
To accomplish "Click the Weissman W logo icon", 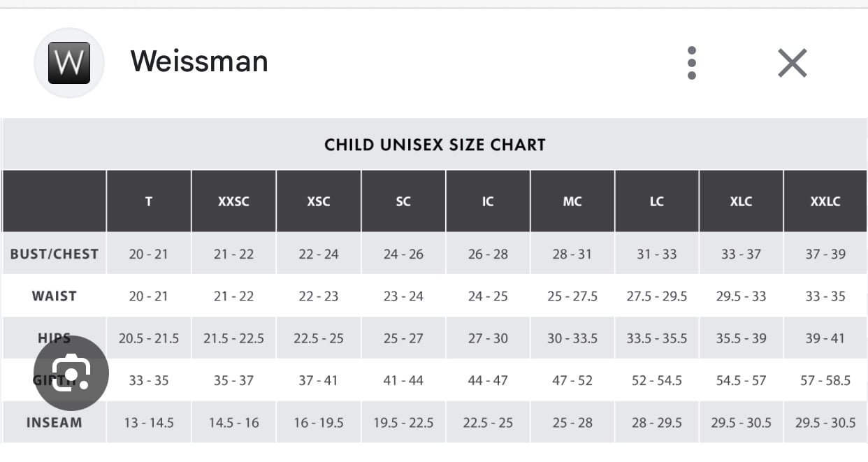I will click(x=69, y=63).
